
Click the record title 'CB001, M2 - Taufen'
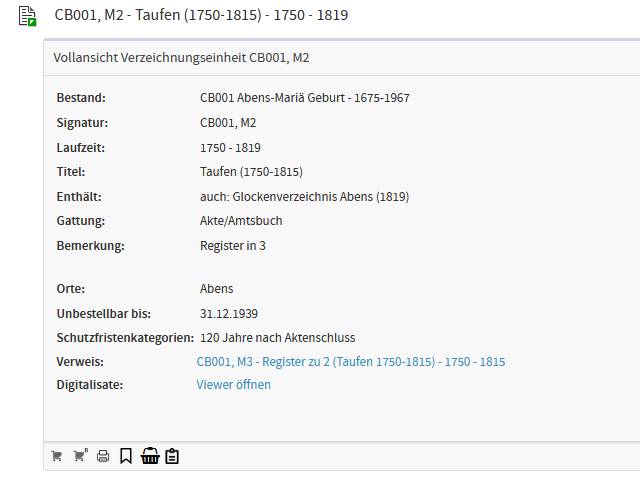pyautogui.click(x=201, y=16)
